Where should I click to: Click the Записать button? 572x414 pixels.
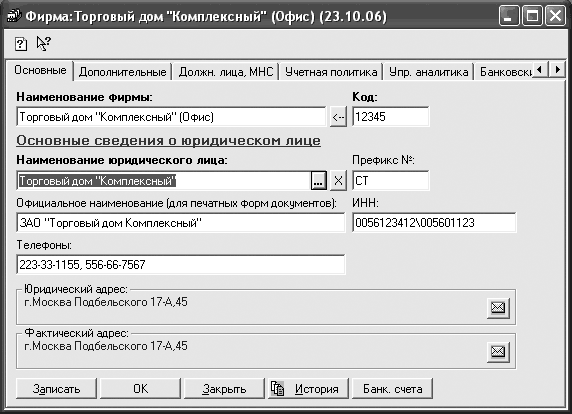point(56,389)
